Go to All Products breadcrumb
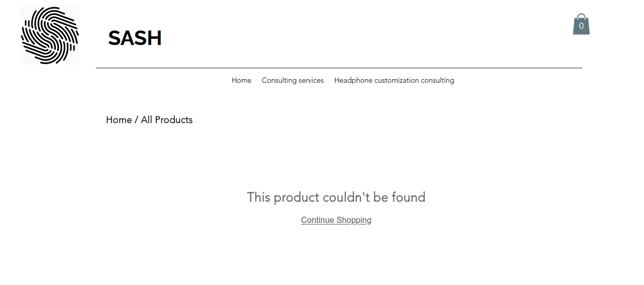644x285 pixels. point(166,120)
